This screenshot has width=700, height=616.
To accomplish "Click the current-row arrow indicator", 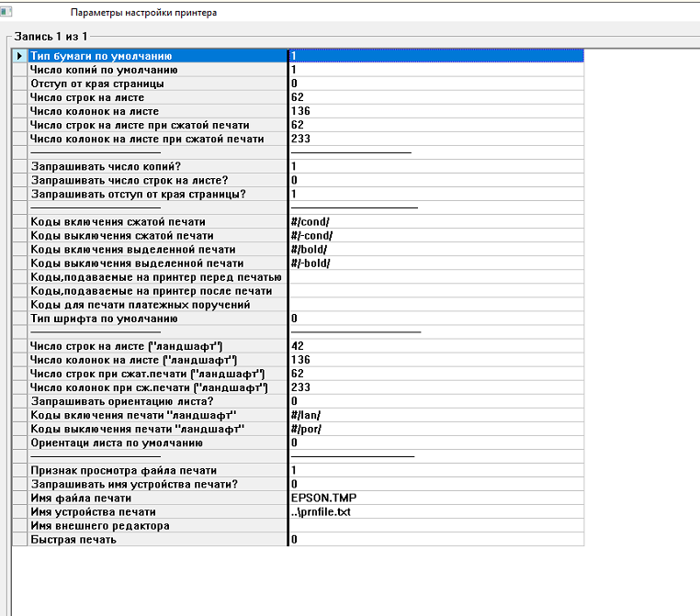I will coord(19,56).
